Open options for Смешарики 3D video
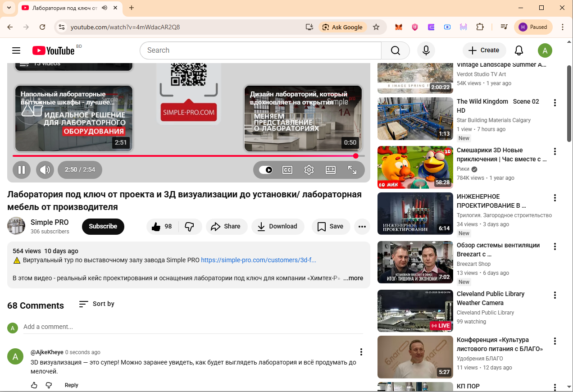Screen dimensions: 573x392 [x=555, y=151]
